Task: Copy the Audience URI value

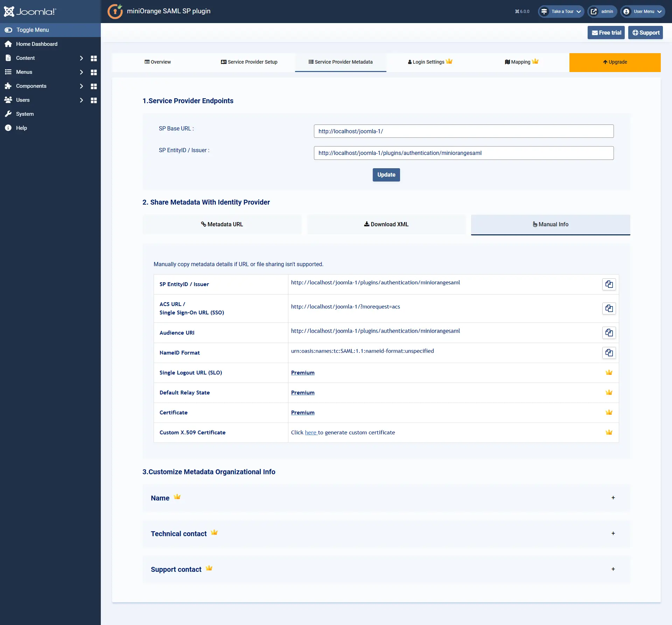Action: tap(609, 333)
